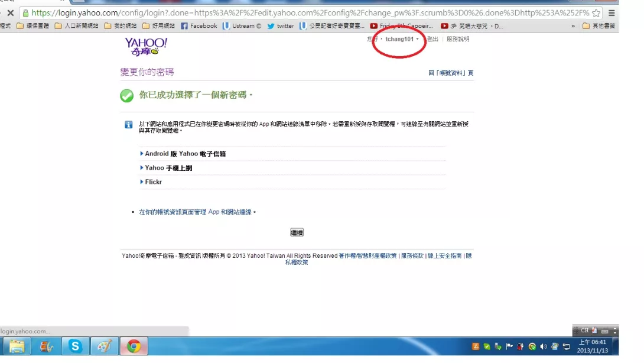Click the 繼續 button

[297, 233]
